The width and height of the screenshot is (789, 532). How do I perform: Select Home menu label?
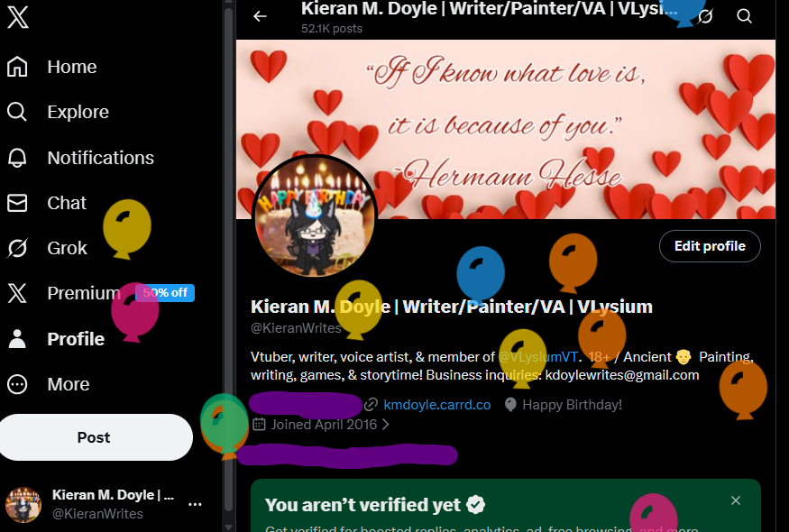(72, 67)
